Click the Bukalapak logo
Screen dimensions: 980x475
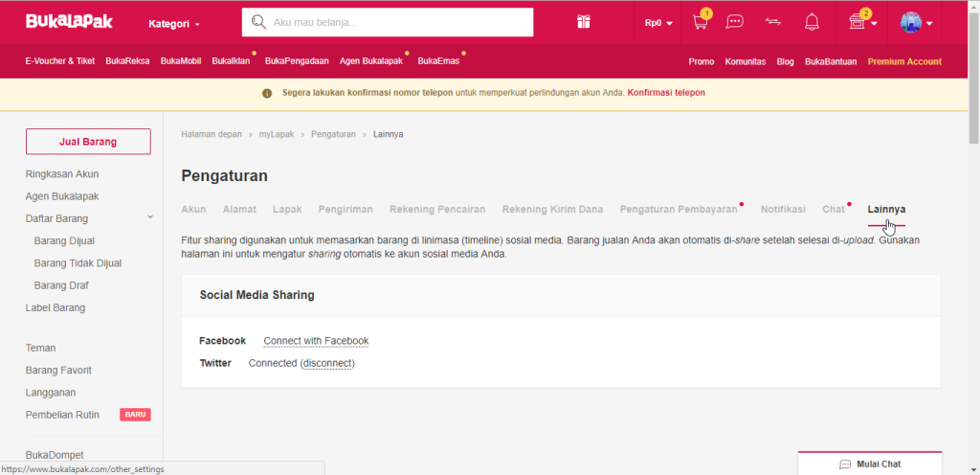[69, 22]
